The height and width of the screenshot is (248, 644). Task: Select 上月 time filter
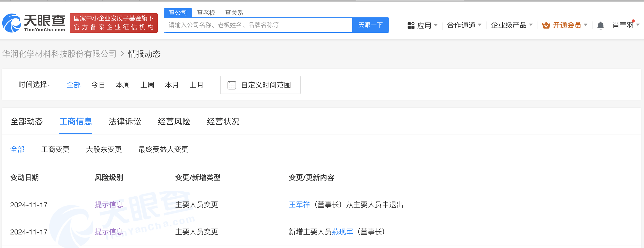coord(197,85)
